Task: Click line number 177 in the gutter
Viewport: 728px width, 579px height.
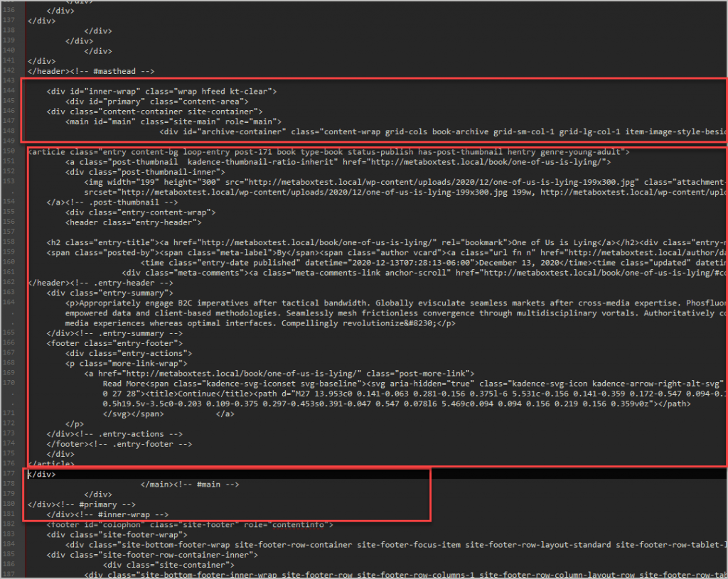Action: click(9, 473)
